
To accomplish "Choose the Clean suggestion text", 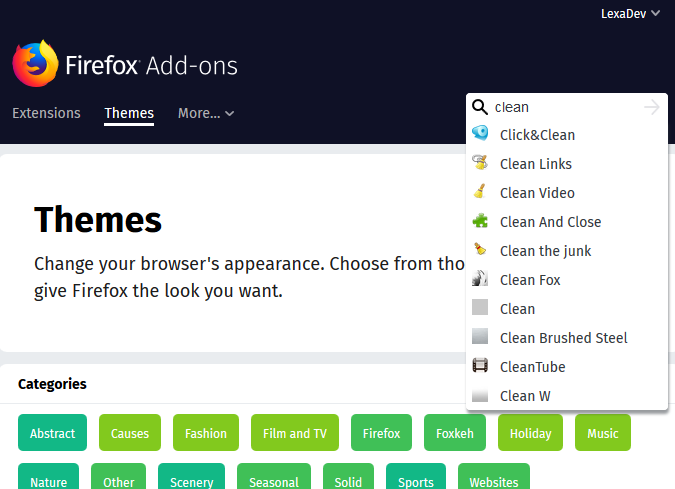I will tap(517, 309).
